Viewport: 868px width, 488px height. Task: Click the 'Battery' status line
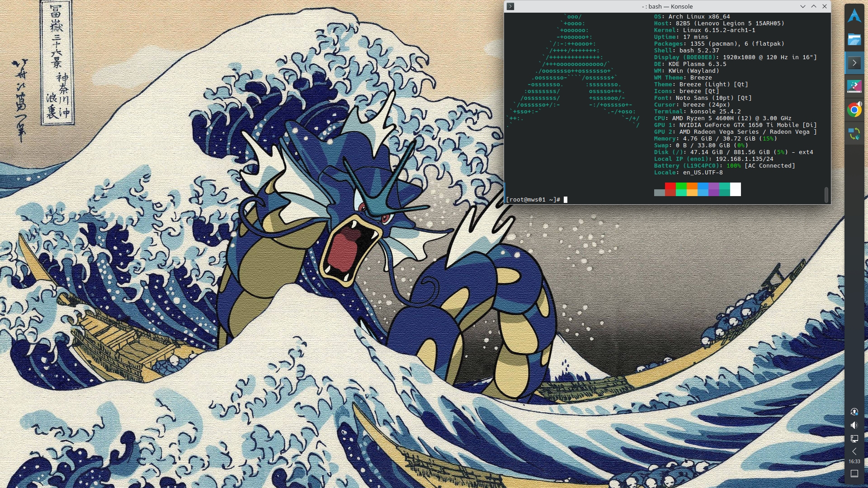pyautogui.click(x=724, y=166)
